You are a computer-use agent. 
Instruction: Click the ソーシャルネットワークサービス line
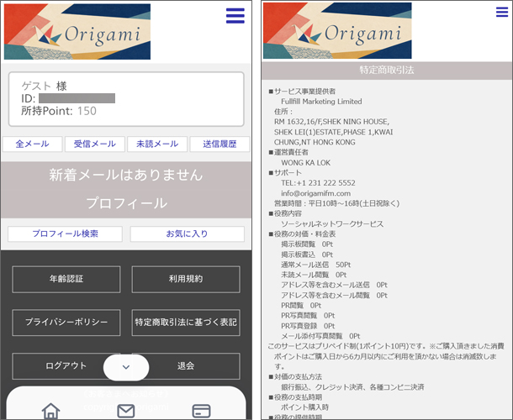click(x=332, y=223)
